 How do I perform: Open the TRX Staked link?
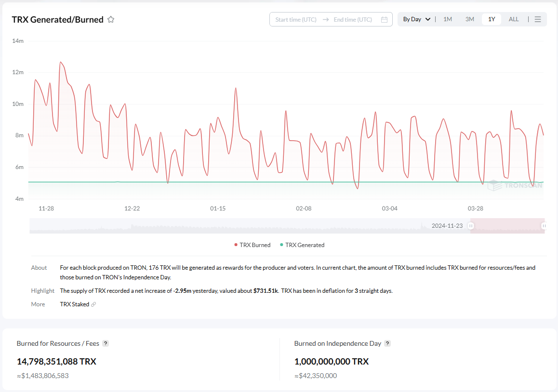[x=74, y=304]
